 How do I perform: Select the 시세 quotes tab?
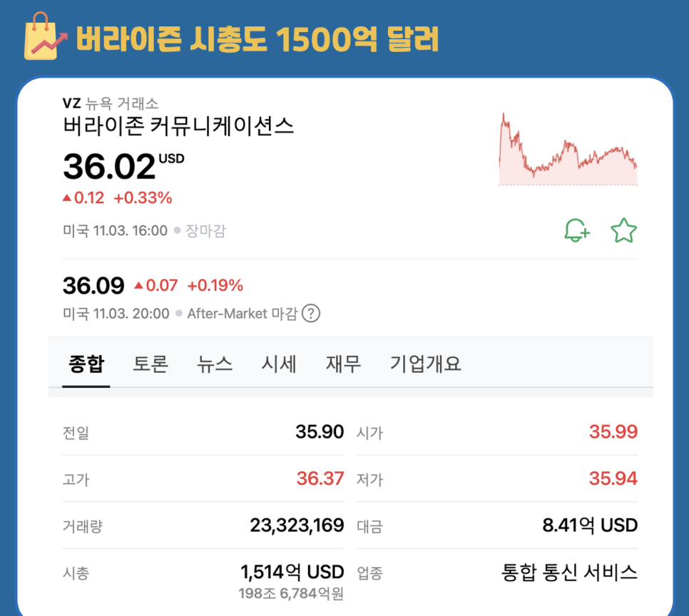point(278,364)
